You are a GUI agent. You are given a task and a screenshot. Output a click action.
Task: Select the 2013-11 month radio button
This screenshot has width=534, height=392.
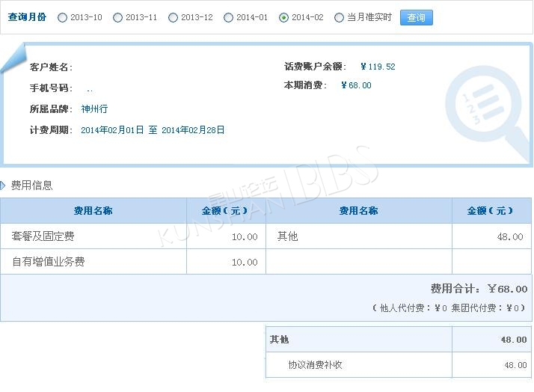[118, 18]
